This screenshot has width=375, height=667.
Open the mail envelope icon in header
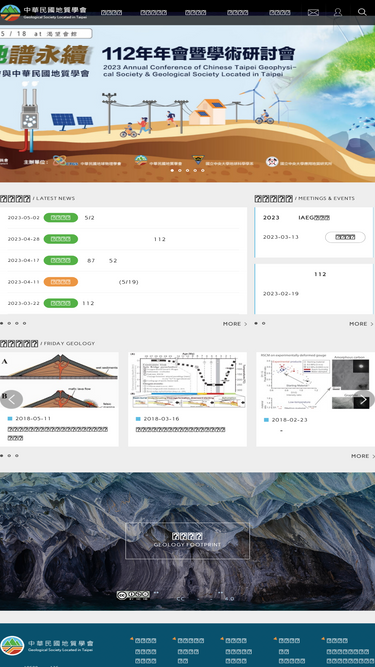click(x=313, y=12)
